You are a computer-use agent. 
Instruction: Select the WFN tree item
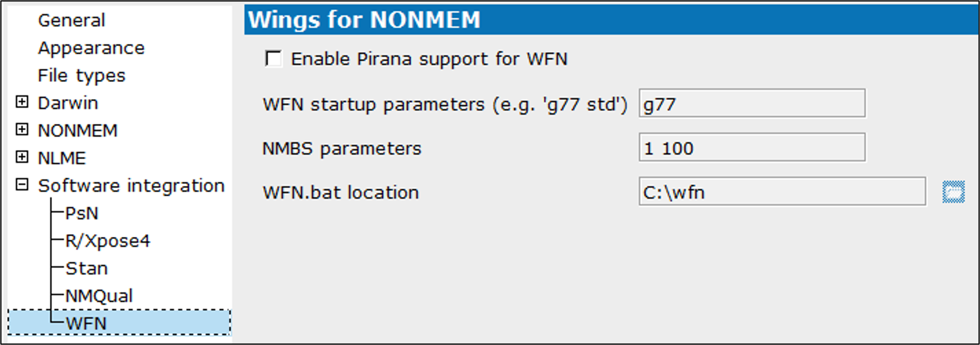coord(119,323)
